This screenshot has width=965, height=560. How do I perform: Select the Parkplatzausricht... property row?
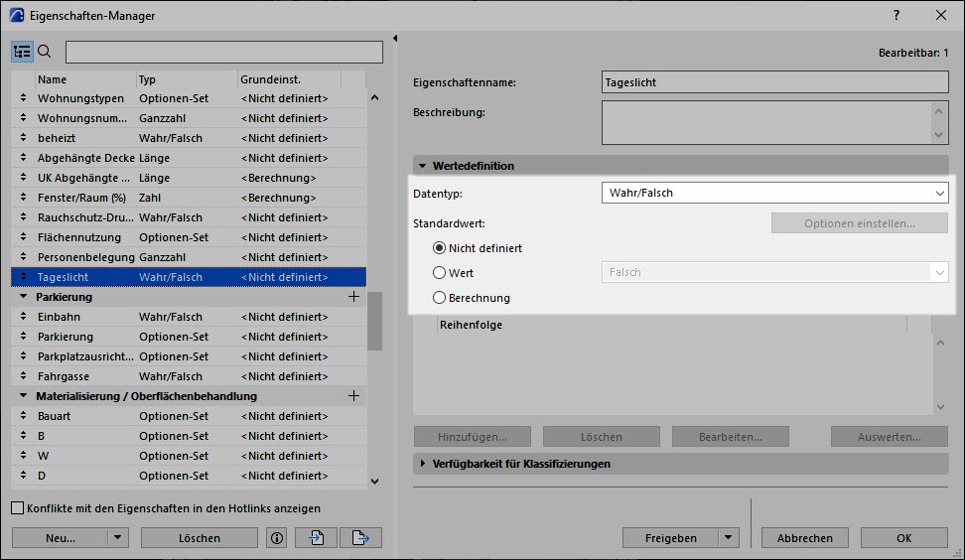(189, 356)
